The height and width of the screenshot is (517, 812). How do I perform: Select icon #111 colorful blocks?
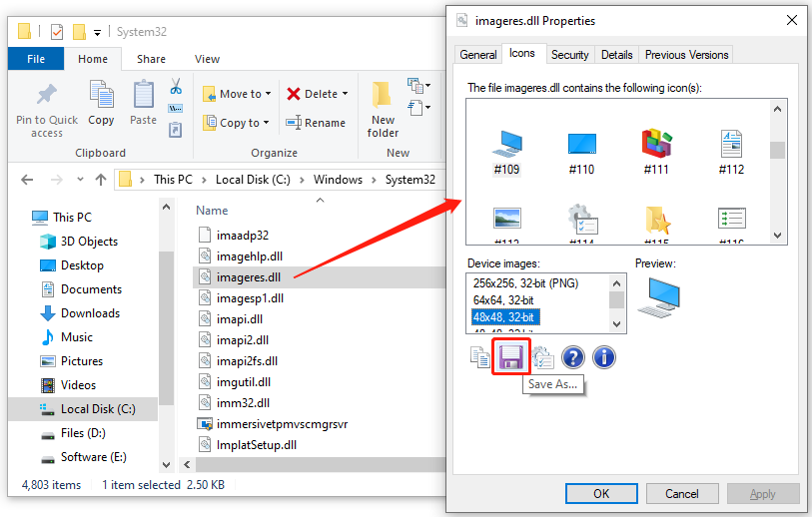pyautogui.click(x=656, y=152)
